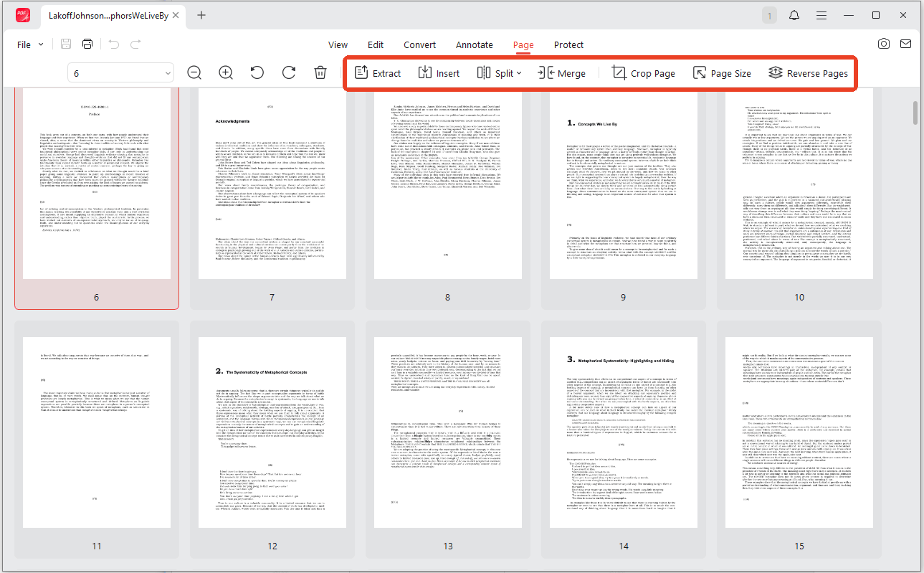Screen dimensions: 924x573
Task: Switch to the Annotate tab
Action: 474,44
